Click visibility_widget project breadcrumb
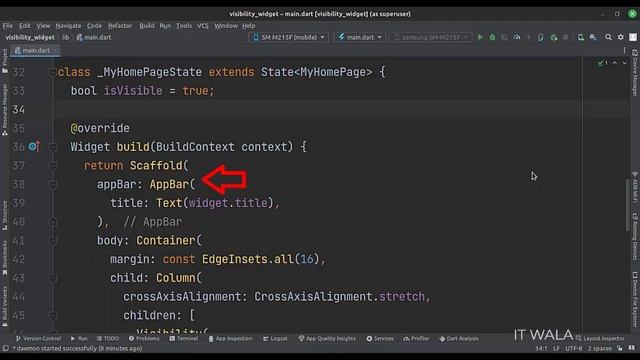 tap(30, 37)
